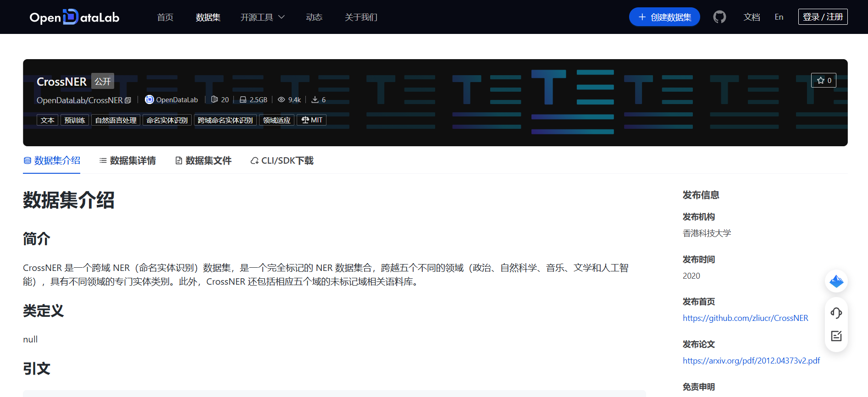Click the 香港科技大学 publisher text

click(x=707, y=233)
